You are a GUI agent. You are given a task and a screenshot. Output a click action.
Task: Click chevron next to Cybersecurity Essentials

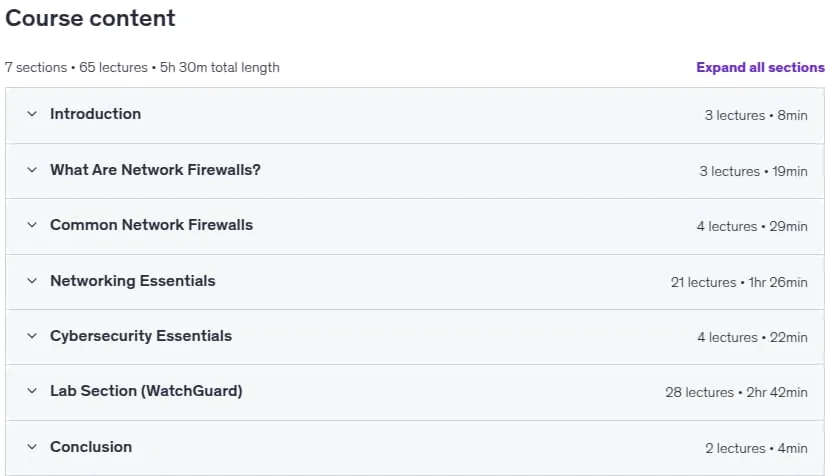click(32, 336)
